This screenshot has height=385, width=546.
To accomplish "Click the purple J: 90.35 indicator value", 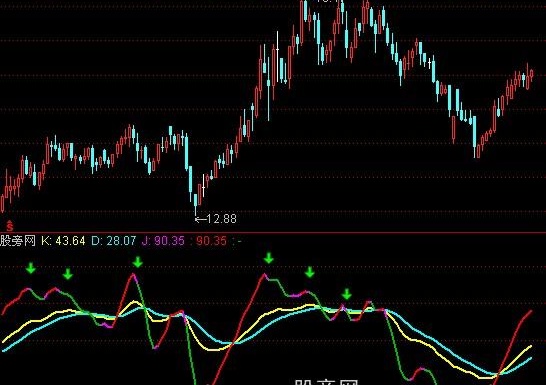I will pos(164,241).
